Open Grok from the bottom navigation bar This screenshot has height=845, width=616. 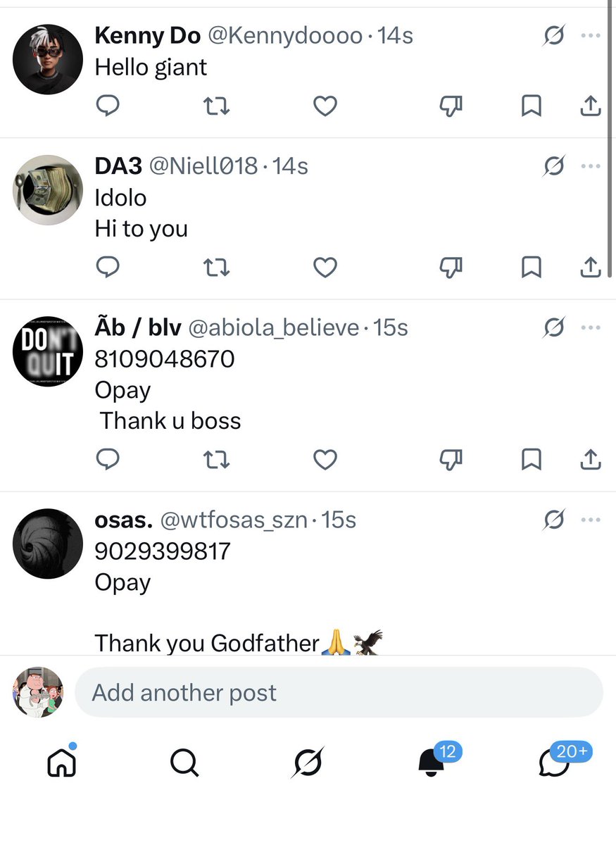[x=308, y=763]
